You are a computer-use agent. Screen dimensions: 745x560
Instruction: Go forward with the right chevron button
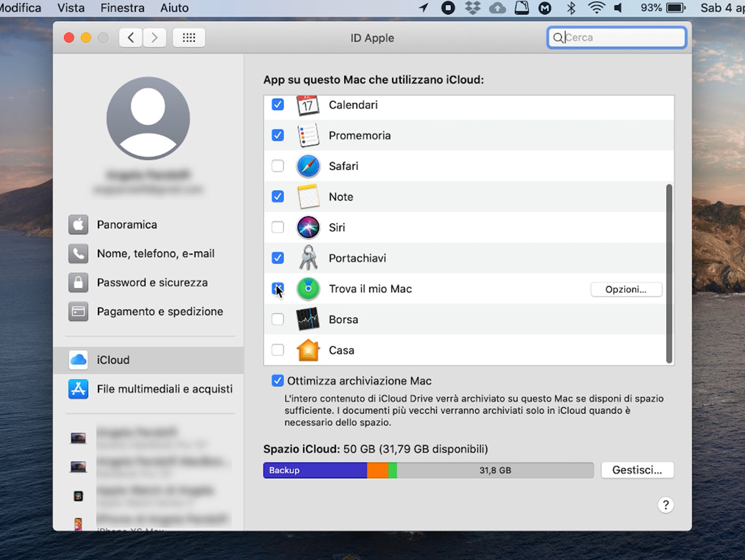154,38
